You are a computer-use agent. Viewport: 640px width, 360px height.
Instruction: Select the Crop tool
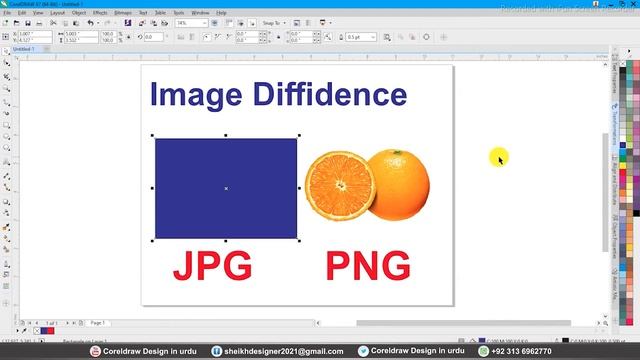[x=6, y=76]
